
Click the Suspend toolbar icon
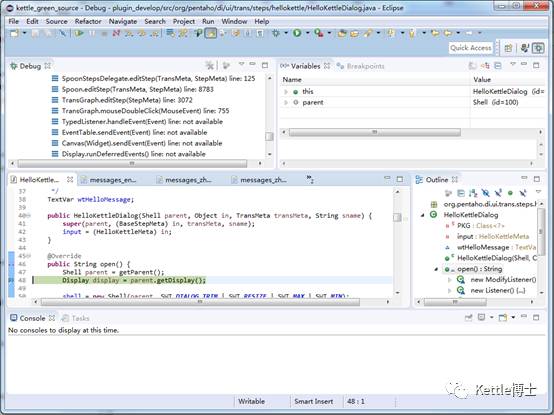pyautogui.click(x=92, y=33)
